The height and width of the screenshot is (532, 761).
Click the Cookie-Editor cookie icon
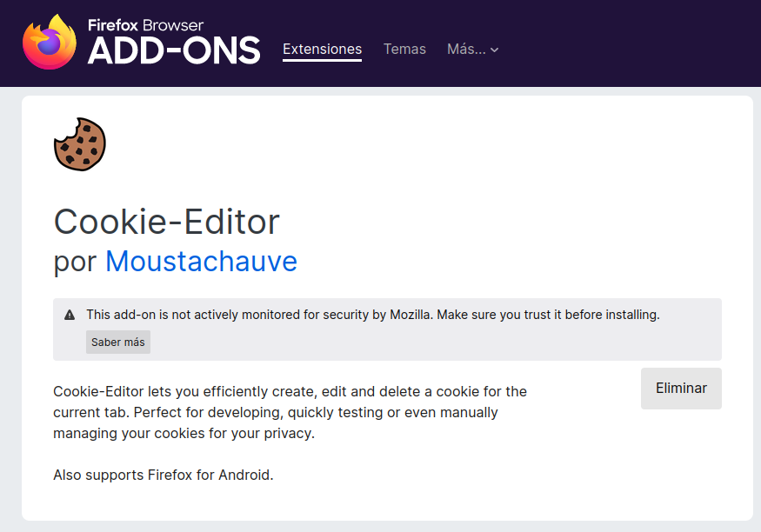point(80,144)
